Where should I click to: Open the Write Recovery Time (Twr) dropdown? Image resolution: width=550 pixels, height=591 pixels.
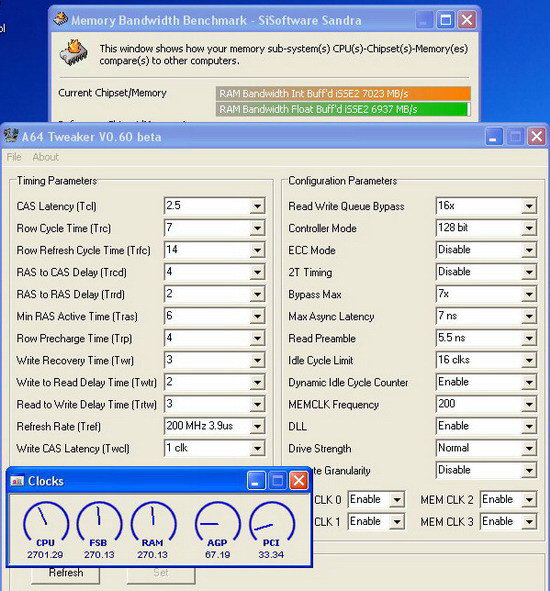(x=257, y=360)
